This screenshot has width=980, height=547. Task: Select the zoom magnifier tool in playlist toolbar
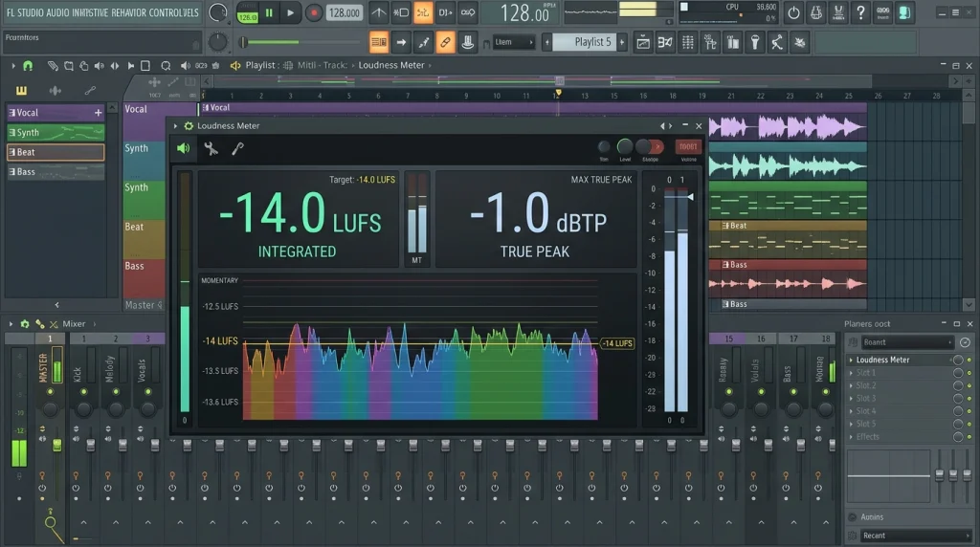[x=166, y=65]
